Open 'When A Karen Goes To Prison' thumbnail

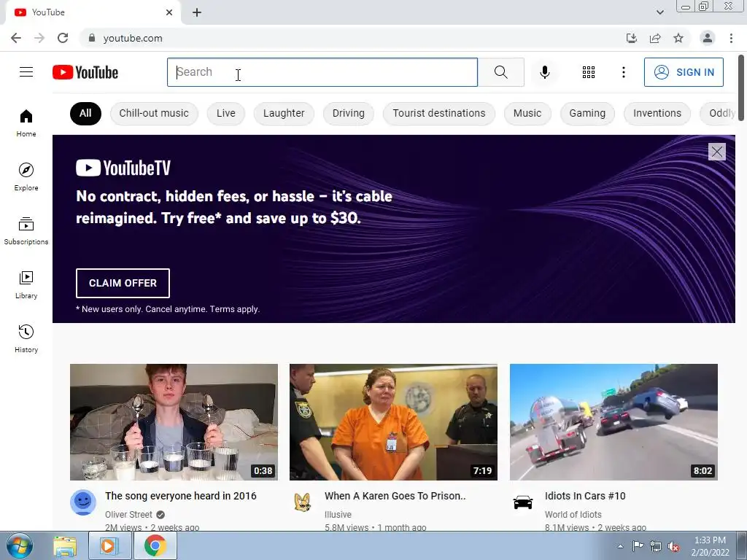point(393,422)
